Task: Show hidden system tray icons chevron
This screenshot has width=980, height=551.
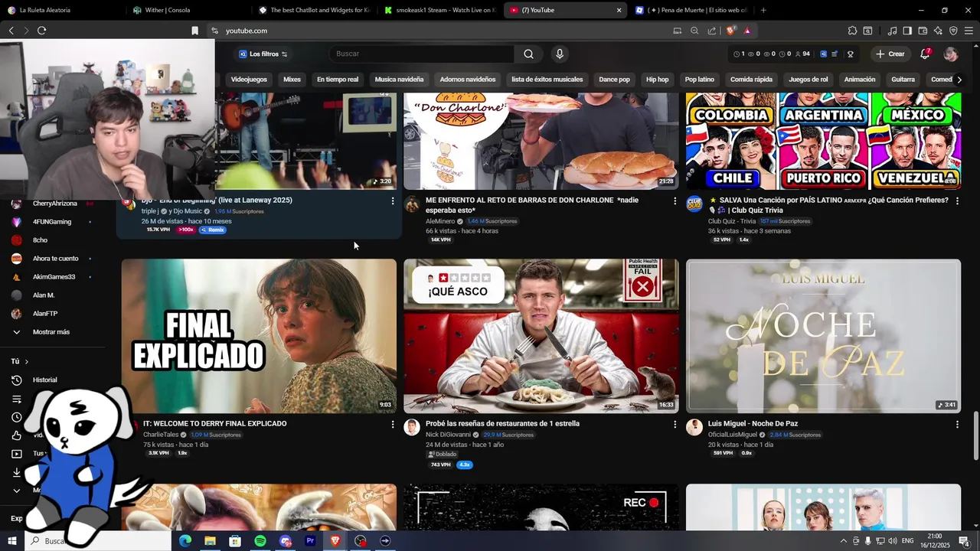Action: click(x=844, y=541)
